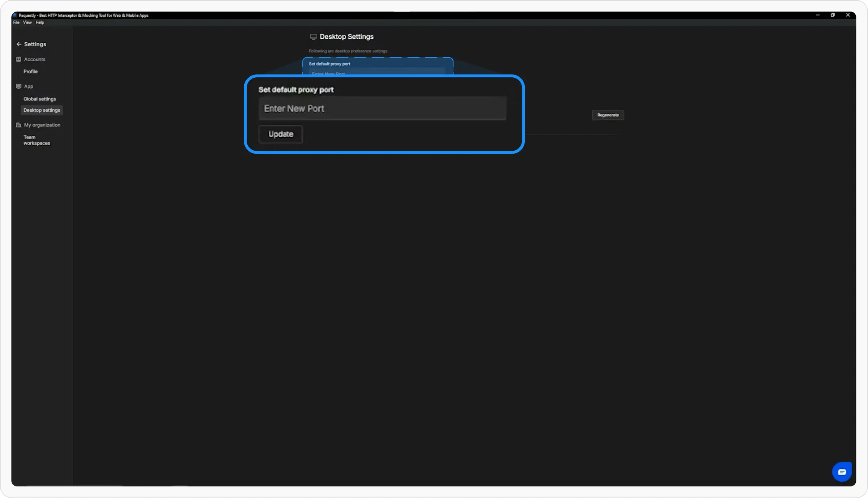Click the Update button

click(280, 134)
